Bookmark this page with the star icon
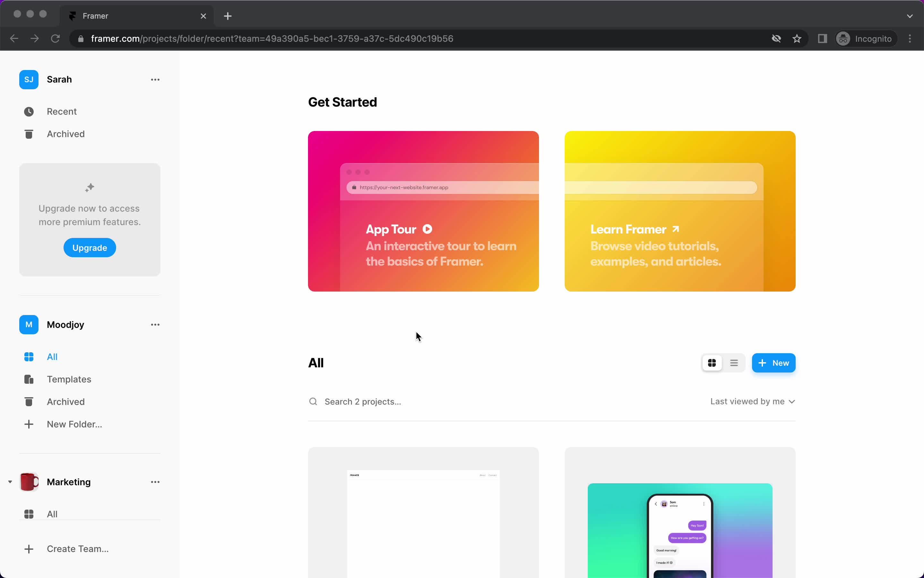Image resolution: width=924 pixels, height=578 pixels. [797, 39]
